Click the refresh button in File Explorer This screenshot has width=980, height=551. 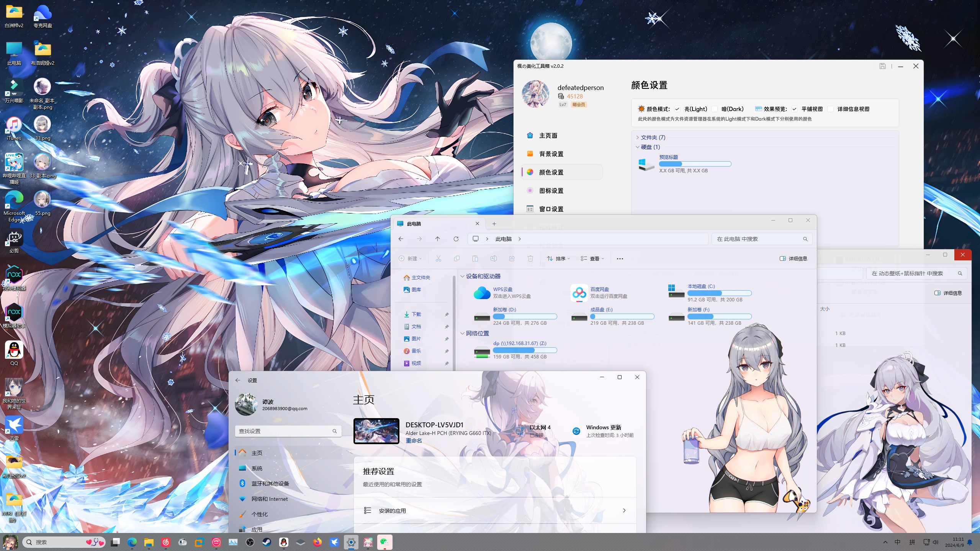[x=456, y=239]
